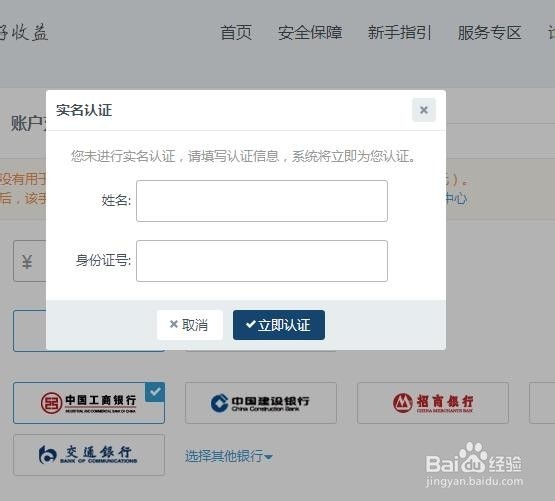This screenshot has width=555, height=501.
Task: Open the 服务专区 navigation item
Action: 489,33
